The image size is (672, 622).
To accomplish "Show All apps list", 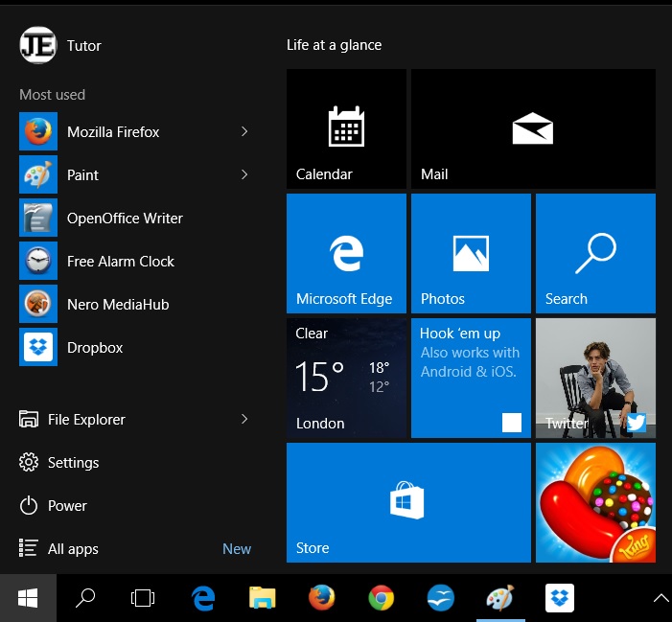I will coord(58,549).
